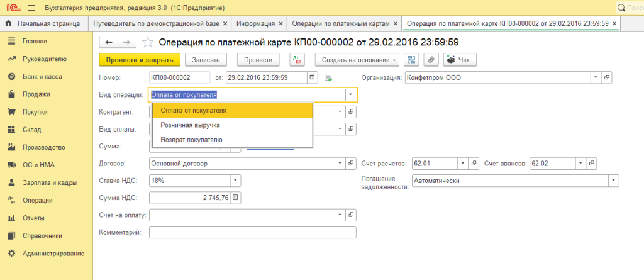Image resolution: width=644 pixels, height=280 pixels.
Task: Open the calculator icon in Сумма НДС
Action: point(236,198)
